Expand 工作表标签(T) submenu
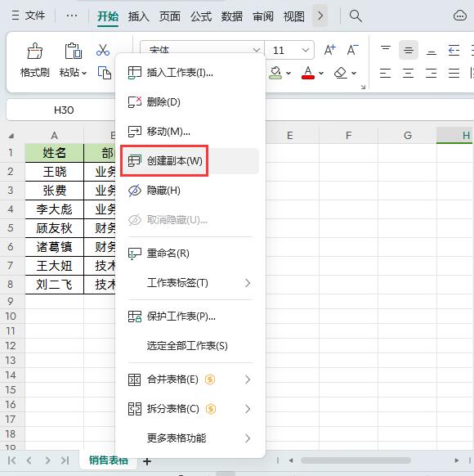The width and height of the screenshot is (474, 476). coord(190,283)
